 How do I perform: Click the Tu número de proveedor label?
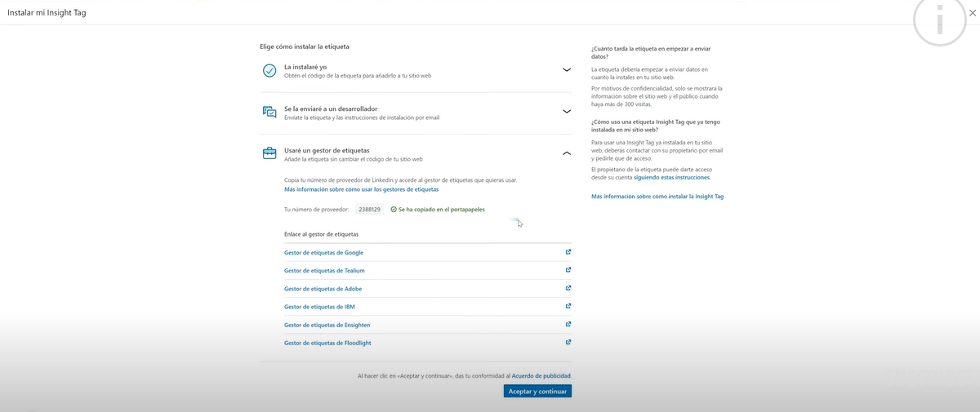tap(317, 210)
